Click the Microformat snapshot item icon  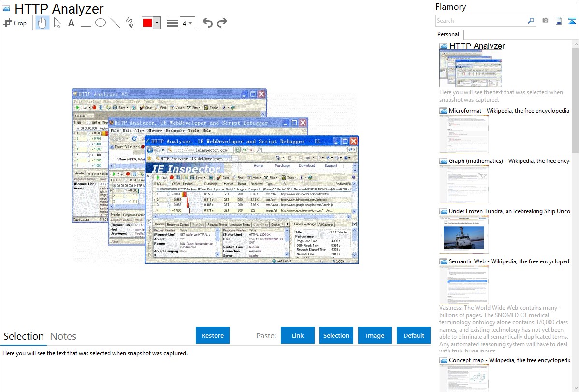443,111
